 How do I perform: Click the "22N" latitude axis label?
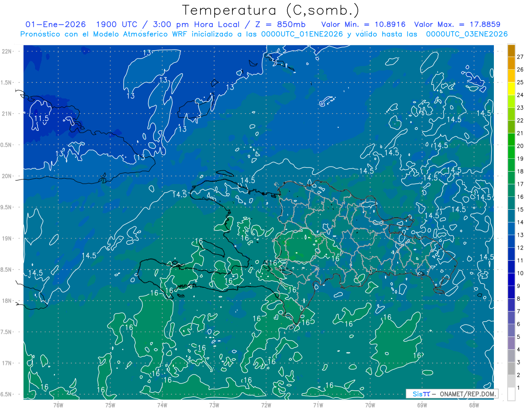pyautogui.click(x=7, y=51)
